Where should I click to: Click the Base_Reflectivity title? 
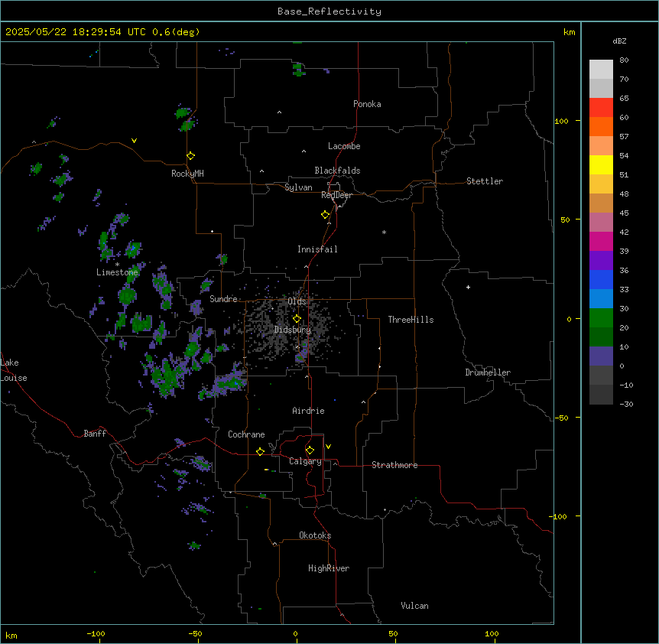(x=329, y=11)
